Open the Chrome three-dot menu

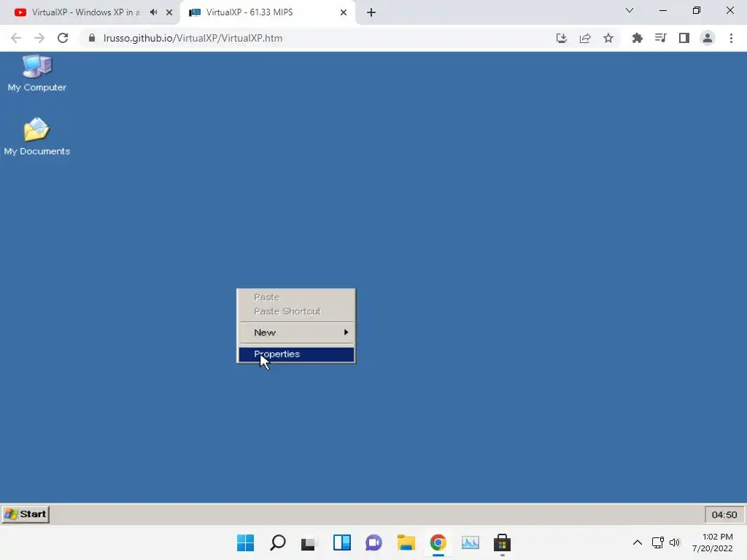(x=731, y=38)
